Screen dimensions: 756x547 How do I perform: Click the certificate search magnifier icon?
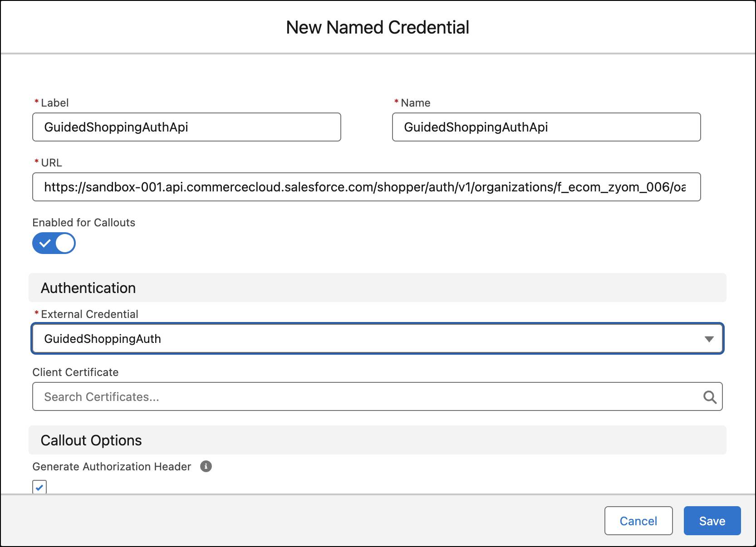click(710, 397)
